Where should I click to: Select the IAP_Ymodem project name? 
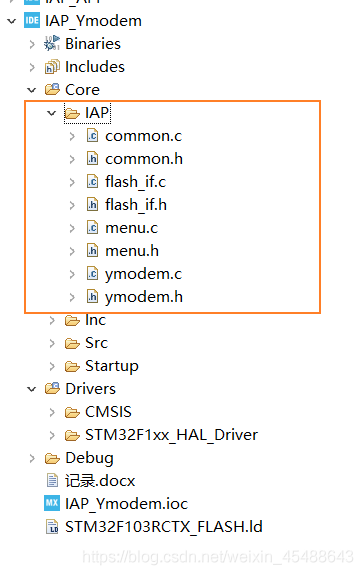(93, 21)
